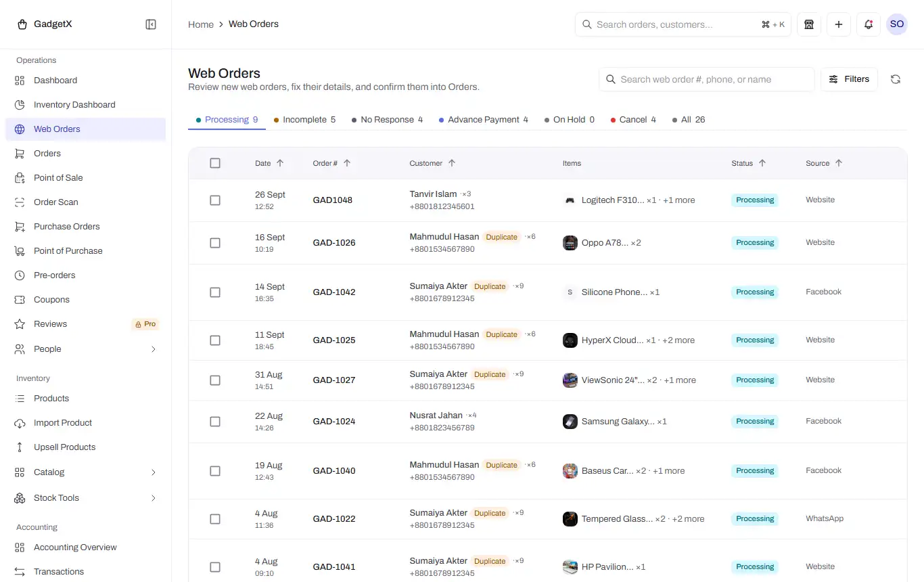Click the Orders cart icon in sidebar
The height and width of the screenshot is (582, 924).
tap(20, 154)
